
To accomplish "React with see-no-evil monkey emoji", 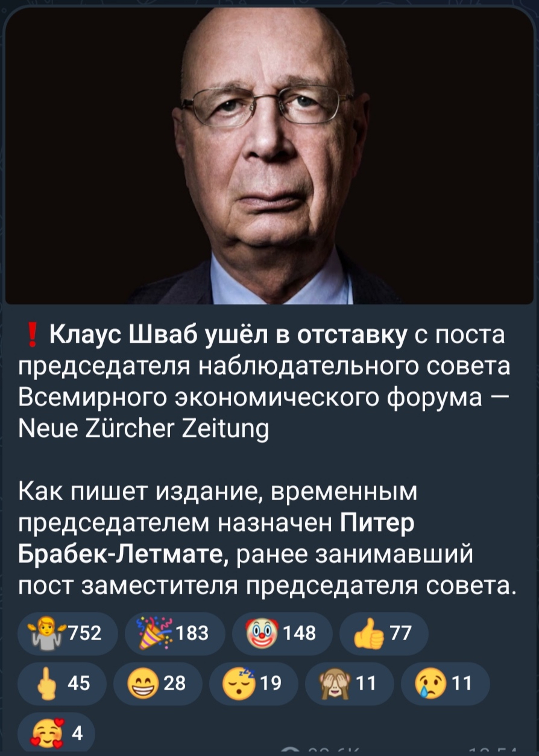I will click(x=349, y=683).
